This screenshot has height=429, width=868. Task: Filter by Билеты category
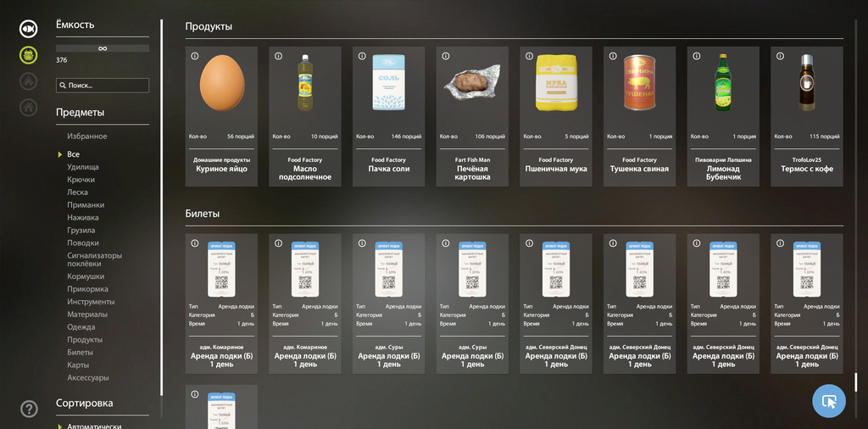[x=81, y=352]
